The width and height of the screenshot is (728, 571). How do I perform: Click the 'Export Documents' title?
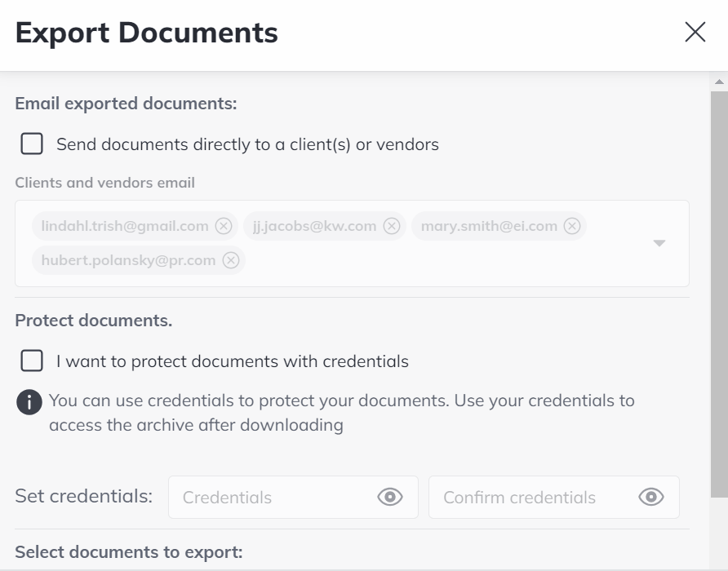tap(146, 33)
